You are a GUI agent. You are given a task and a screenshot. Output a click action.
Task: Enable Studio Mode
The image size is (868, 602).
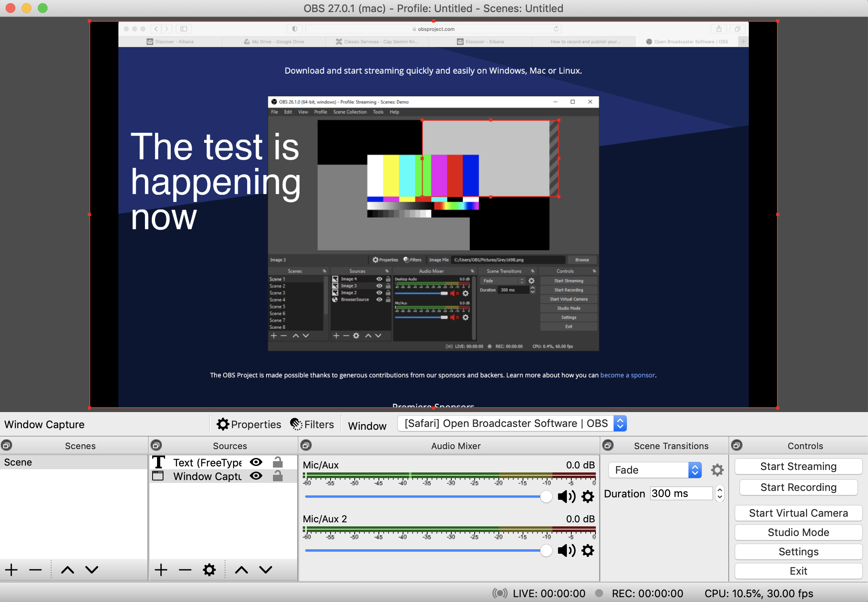798,532
